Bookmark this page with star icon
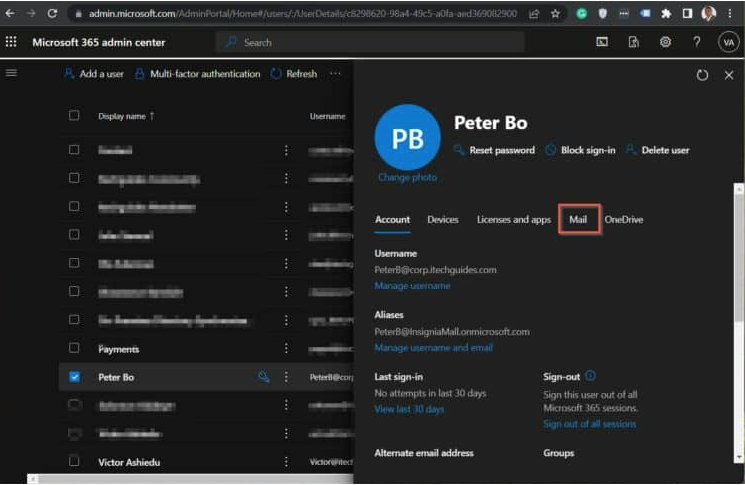Image resolution: width=745 pixels, height=485 pixels. (x=555, y=14)
